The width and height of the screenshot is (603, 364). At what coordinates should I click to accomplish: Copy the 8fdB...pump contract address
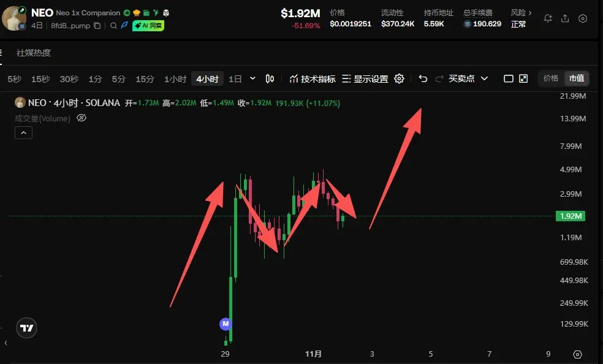pos(97,26)
